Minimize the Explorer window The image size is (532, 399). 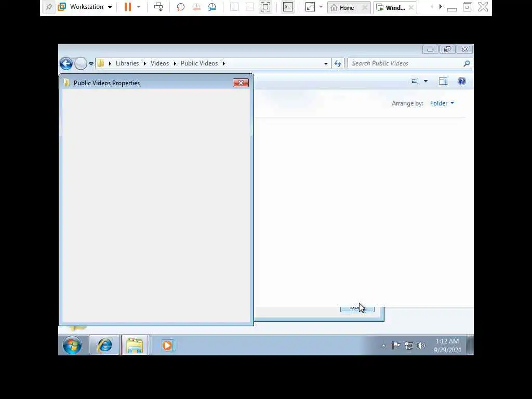430,49
